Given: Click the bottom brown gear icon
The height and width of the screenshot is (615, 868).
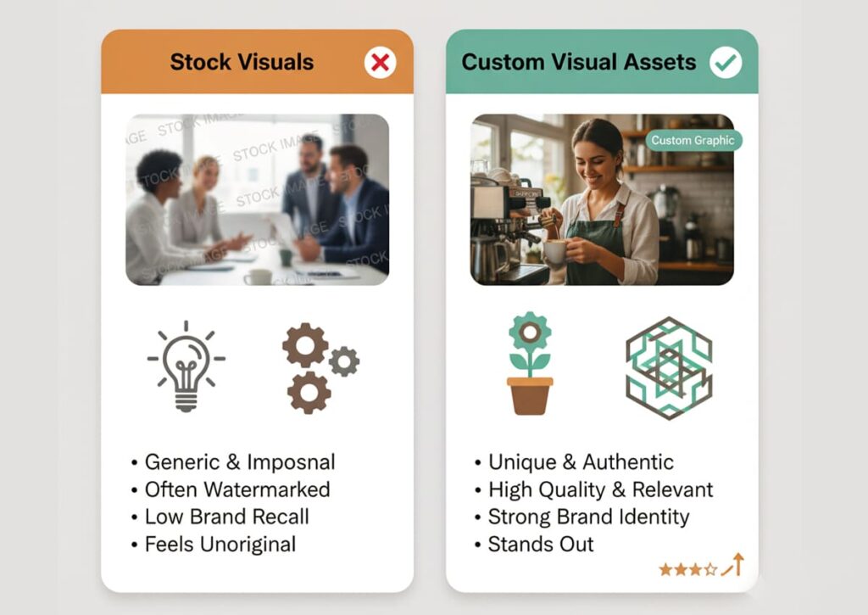Looking at the screenshot, I should coord(309,392).
